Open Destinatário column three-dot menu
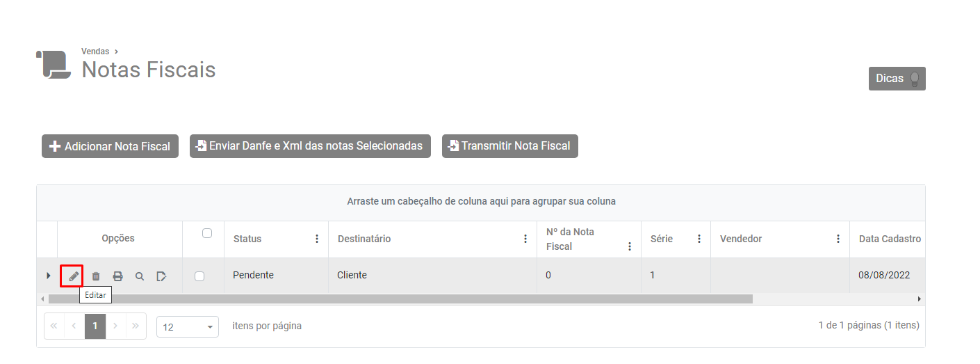Viewport: 980px width, 364px height. pyautogui.click(x=525, y=239)
